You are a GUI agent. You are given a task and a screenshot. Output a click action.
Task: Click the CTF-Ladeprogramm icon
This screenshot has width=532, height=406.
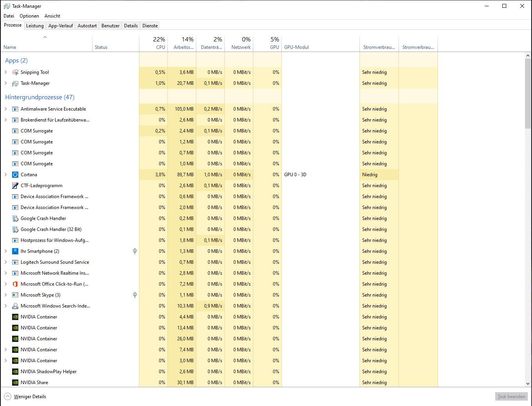[15, 186]
